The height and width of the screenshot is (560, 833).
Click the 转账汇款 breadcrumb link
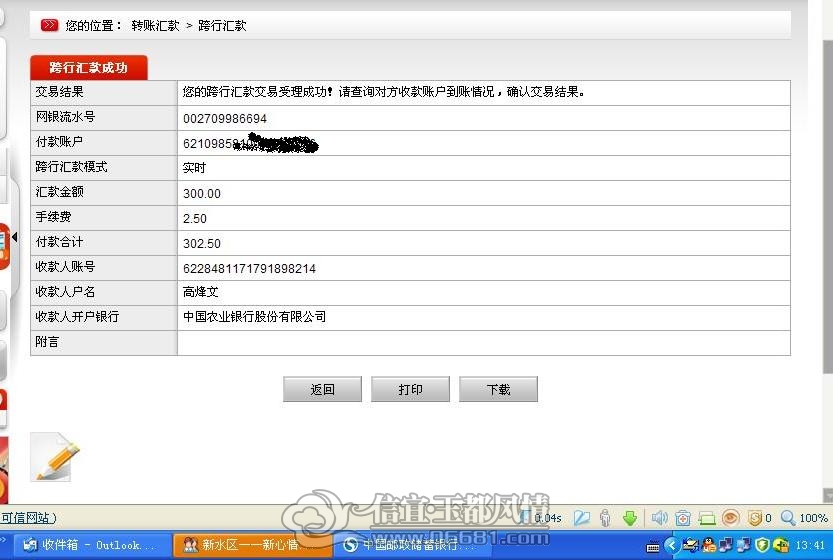(156, 26)
